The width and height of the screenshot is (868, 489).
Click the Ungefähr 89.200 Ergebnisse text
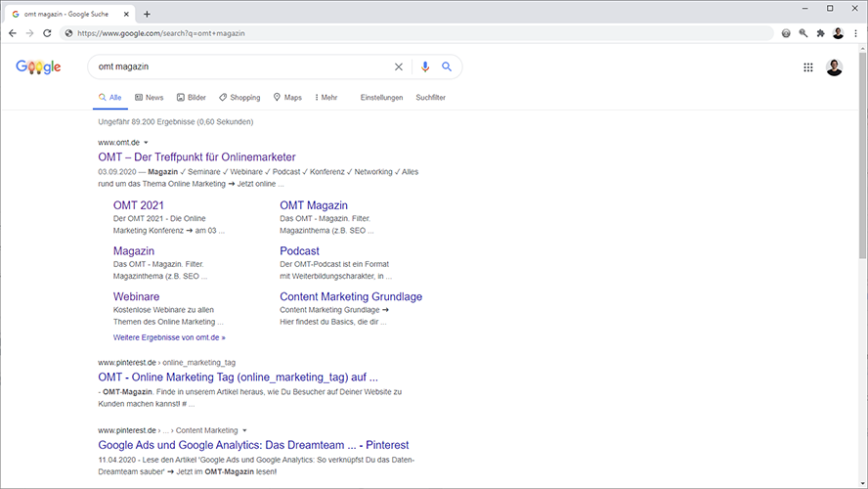(176, 122)
